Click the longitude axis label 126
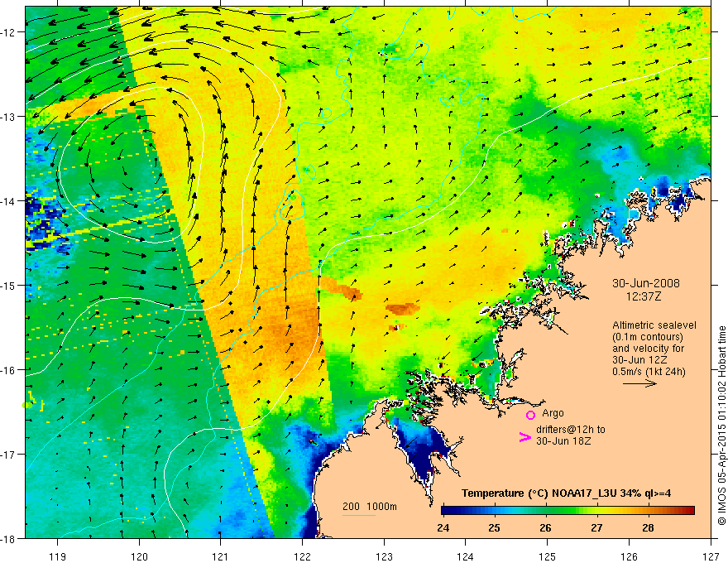The height and width of the screenshot is (563, 728). 629,557
